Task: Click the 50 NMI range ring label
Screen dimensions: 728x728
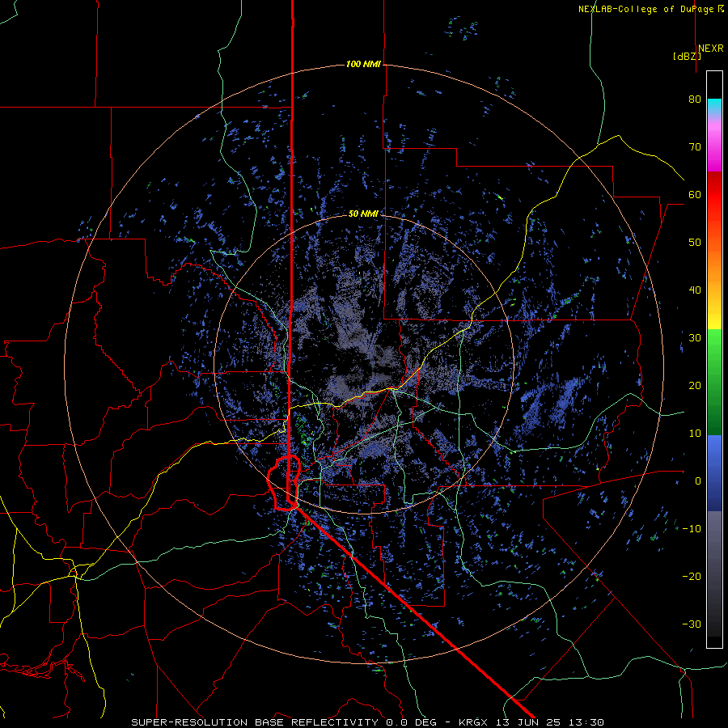Action: (363, 214)
